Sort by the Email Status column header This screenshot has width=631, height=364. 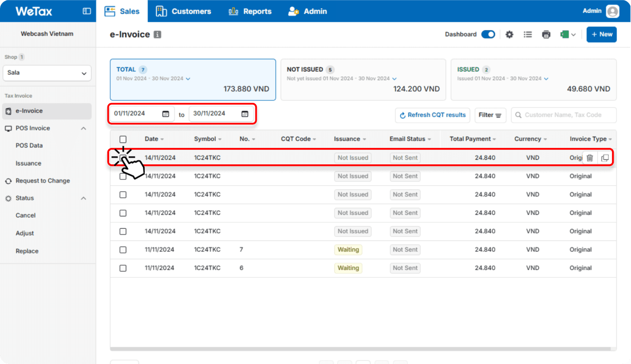pyautogui.click(x=410, y=139)
